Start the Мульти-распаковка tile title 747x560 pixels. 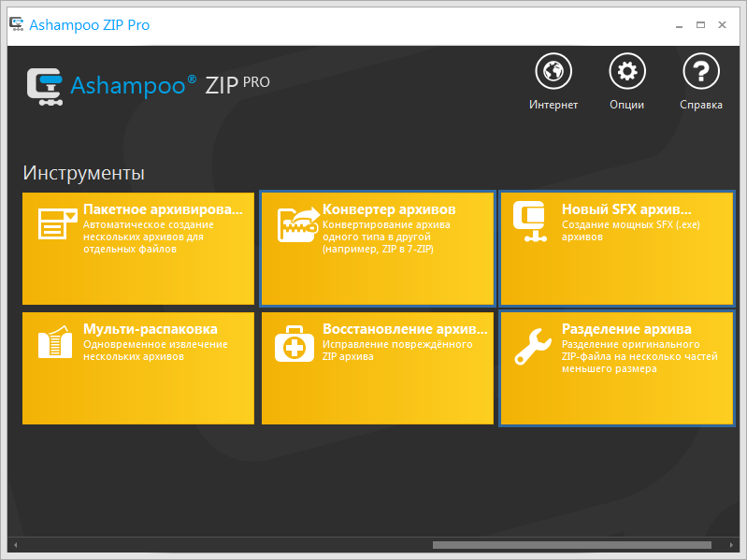151,329
